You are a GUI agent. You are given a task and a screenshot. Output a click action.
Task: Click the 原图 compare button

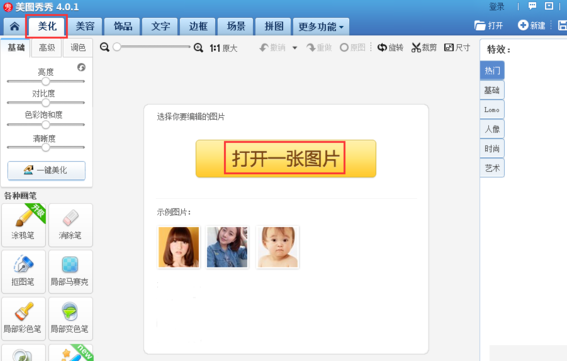(353, 47)
